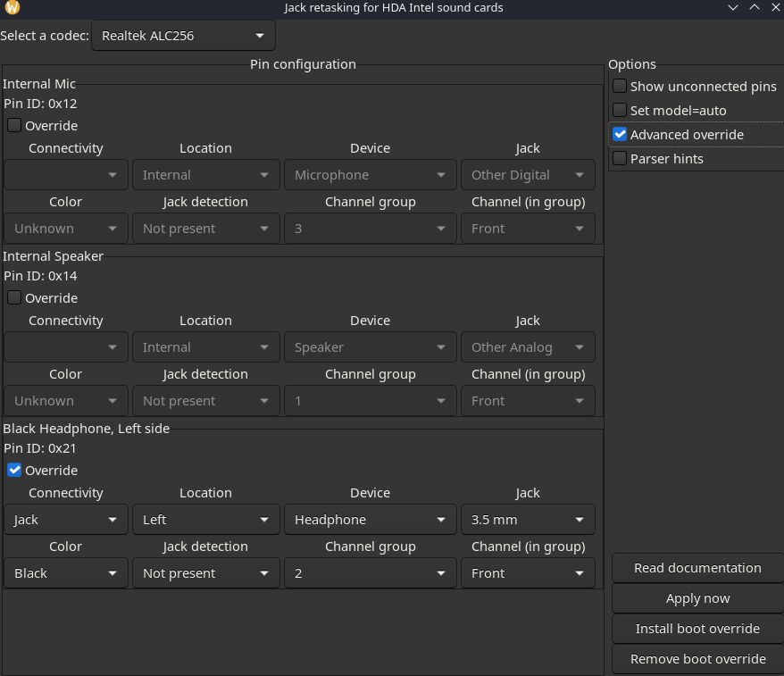The width and height of the screenshot is (784, 676).
Task: Click the Read documentation button
Action: click(697, 568)
